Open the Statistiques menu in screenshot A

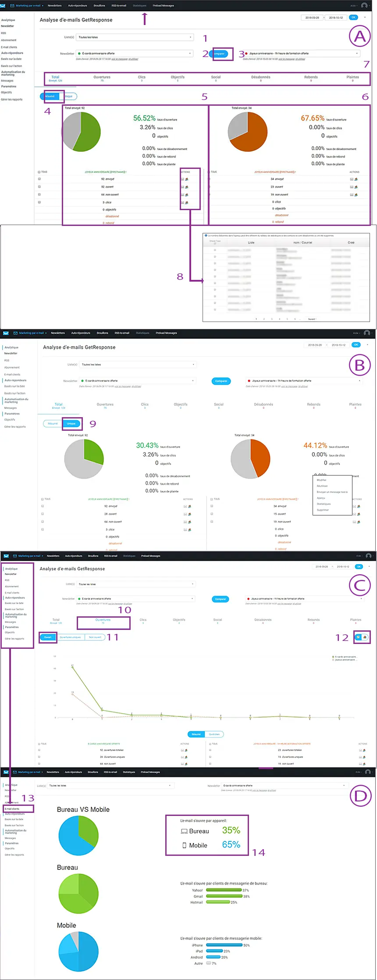[x=139, y=6]
